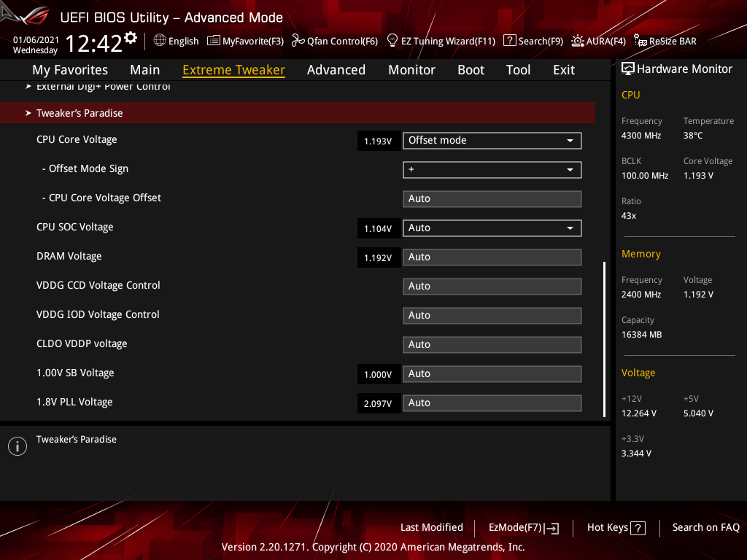
Task: Click the ReSize BAR icon
Action: tap(640, 41)
